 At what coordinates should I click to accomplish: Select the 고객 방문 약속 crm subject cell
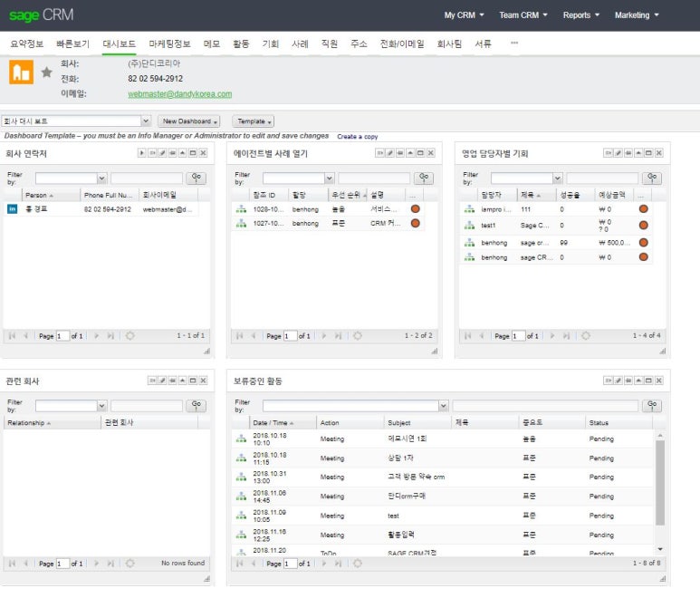416,477
